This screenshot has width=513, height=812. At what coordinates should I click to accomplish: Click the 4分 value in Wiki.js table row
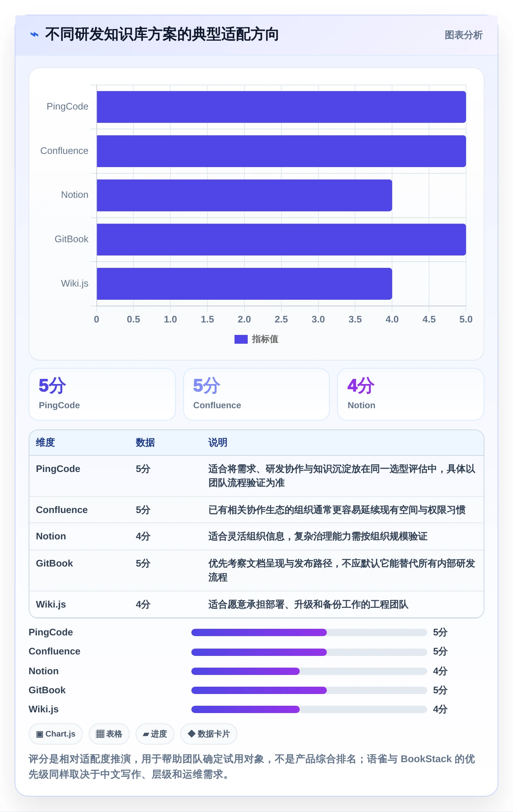click(x=143, y=604)
